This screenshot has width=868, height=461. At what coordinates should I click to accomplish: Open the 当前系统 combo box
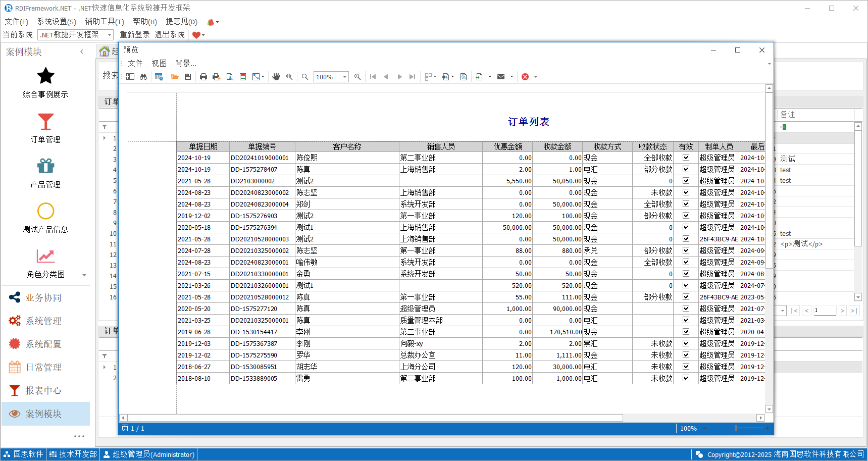tap(109, 35)
